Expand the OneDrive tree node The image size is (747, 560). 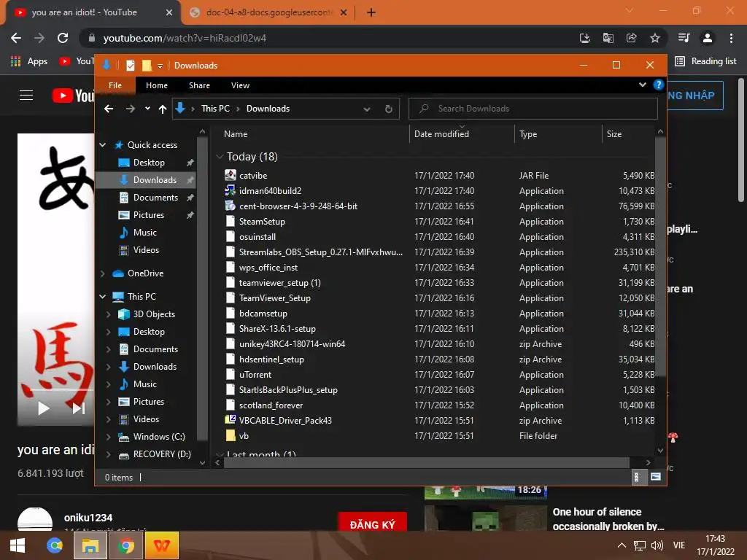[102, 273]
